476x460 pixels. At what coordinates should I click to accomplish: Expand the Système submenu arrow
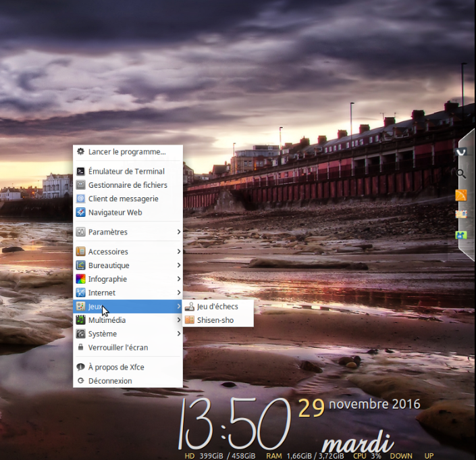(x=178, y=334)
